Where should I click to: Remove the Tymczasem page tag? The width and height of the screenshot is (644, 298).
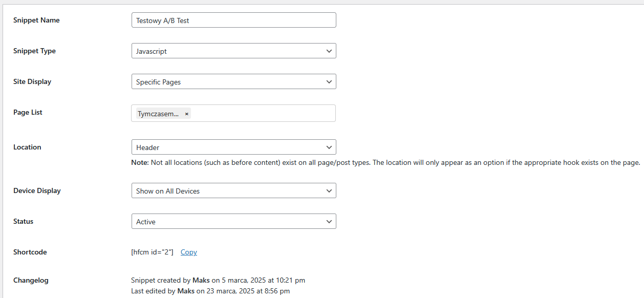coord(186,114)
